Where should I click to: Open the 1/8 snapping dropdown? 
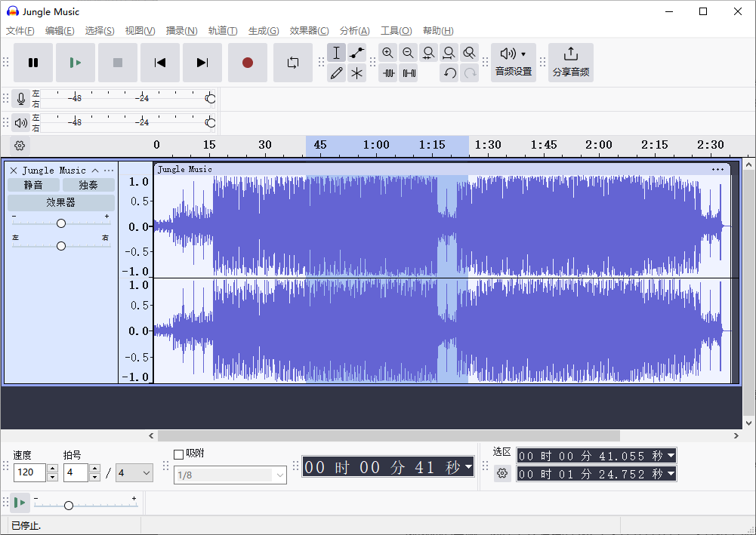[x=230, y=475]
